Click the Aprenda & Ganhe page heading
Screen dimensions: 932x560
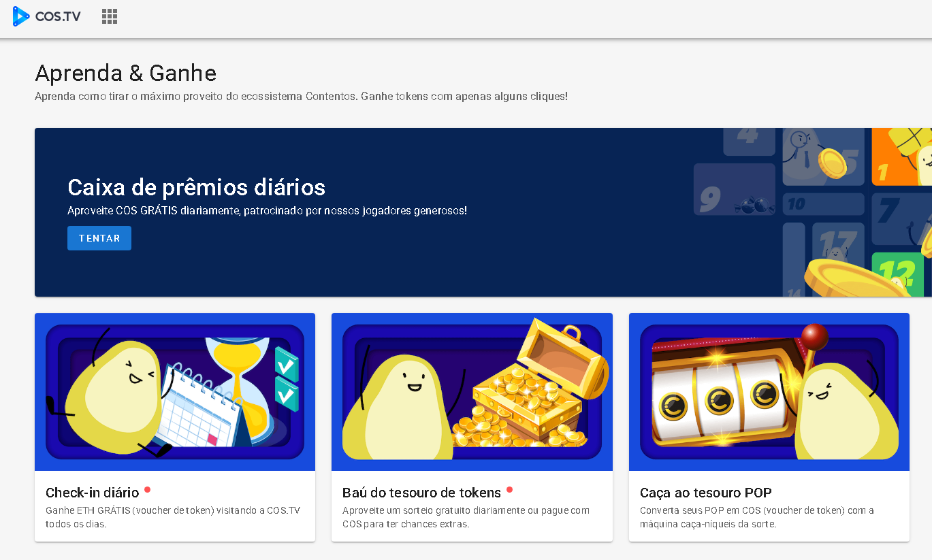tap(125, 73)
